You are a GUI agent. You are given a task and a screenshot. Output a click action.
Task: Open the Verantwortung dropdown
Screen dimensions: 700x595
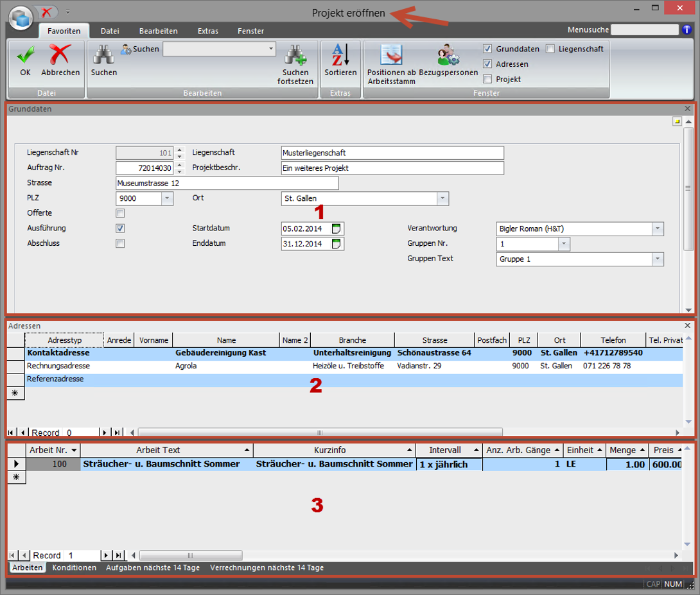click(658, 229)
